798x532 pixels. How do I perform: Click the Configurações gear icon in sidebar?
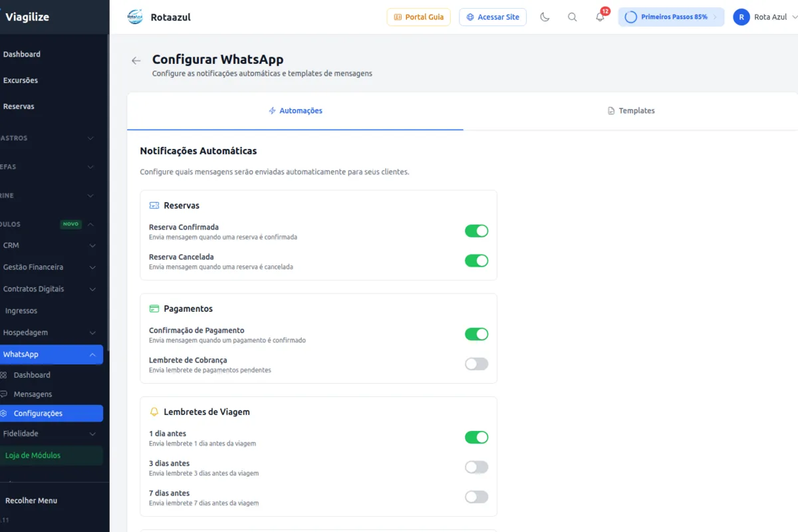point(4,414)
